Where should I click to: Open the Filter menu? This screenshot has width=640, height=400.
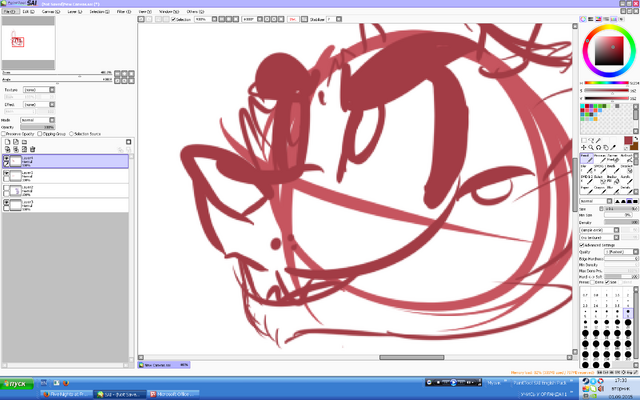pyautogui.click(x=124, y=11)
